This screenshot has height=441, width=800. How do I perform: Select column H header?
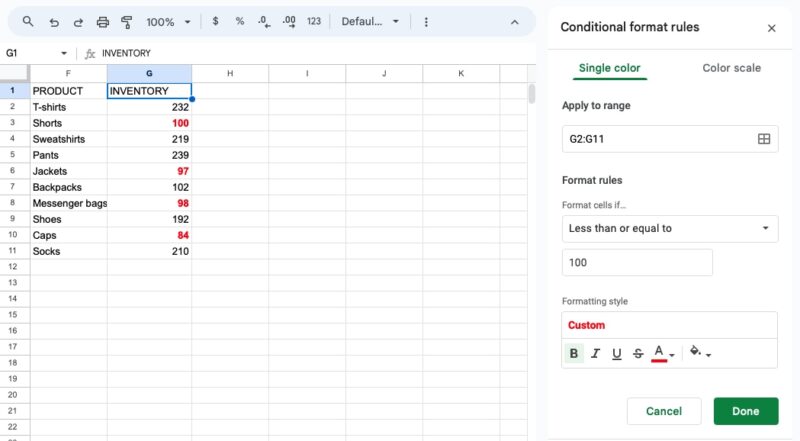coord(230,74)
